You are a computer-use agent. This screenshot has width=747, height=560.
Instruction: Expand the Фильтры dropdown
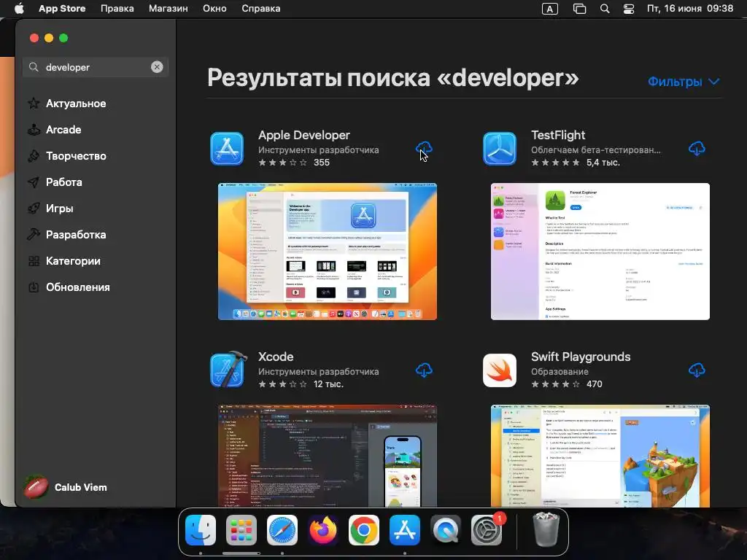[x=684, y=82]
